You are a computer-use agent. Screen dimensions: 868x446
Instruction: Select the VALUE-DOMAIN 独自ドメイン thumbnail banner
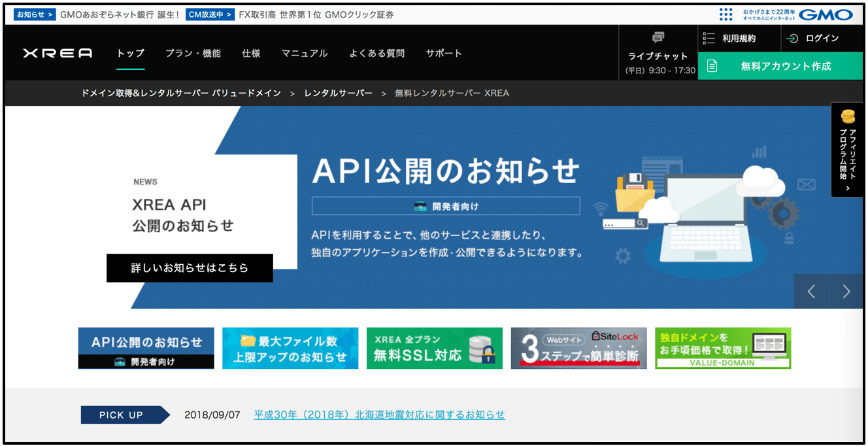click(x=723, y=348)
